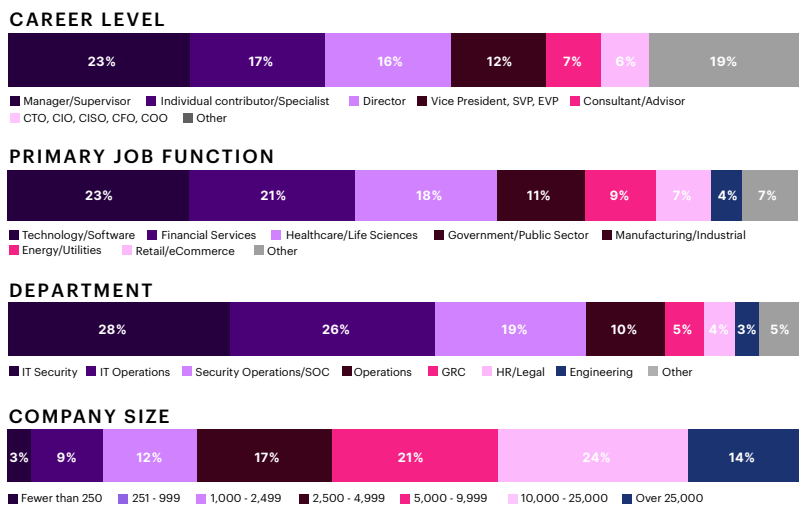The image size is (812, 521).
Task: Click the Fewer than 250 legend swatch
Action: click(x=14, y=498)
